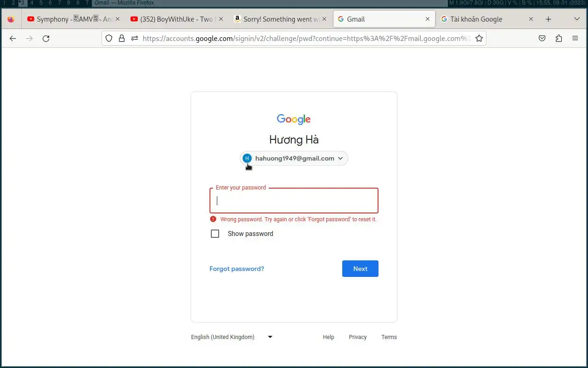List all tabs dropdown arrow
The height and width of the screenshot is (368, 588).
(x=577, y=19)
